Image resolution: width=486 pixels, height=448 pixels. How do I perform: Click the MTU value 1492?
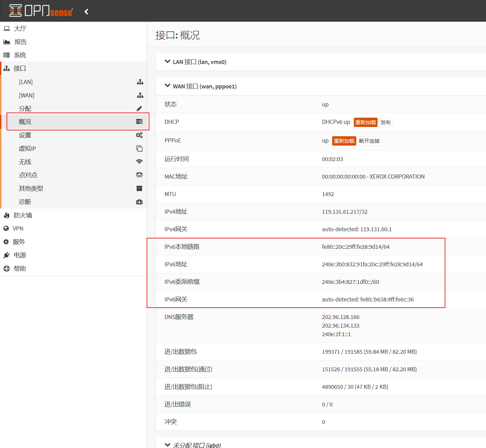click(328, 194)
